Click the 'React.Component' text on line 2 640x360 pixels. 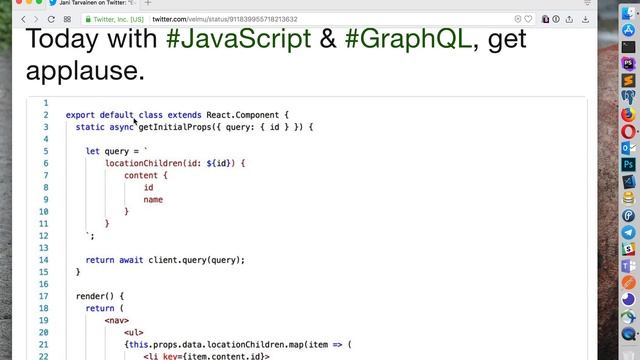[242, 115]
